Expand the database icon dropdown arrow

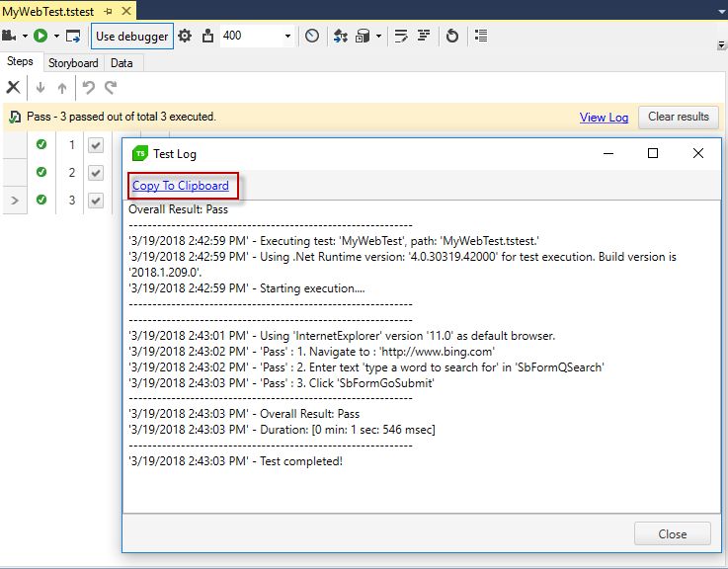379,36
